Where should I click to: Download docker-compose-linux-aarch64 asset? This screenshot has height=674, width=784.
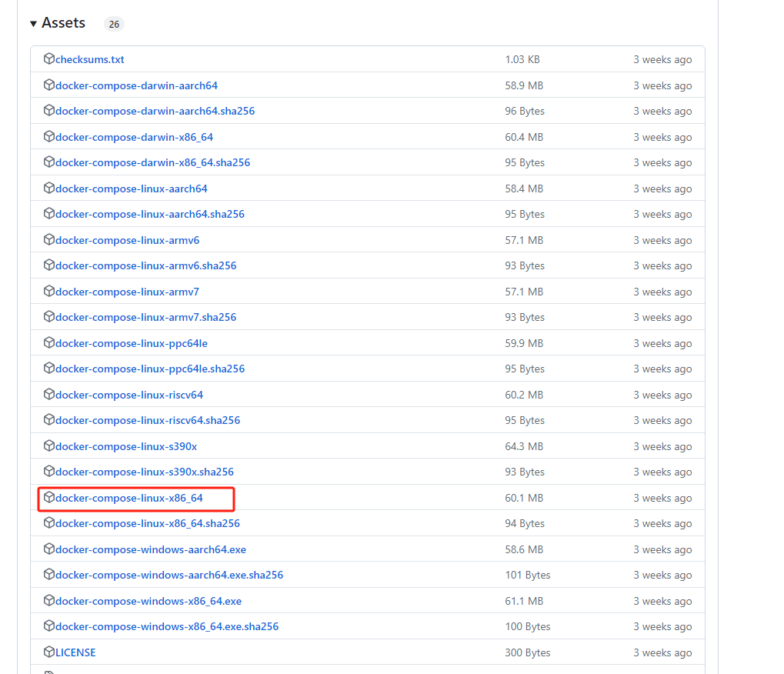pos(132,189)
